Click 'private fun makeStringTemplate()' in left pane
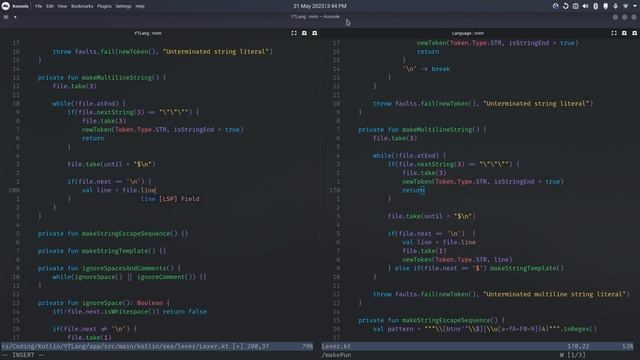 click(102, 251)
